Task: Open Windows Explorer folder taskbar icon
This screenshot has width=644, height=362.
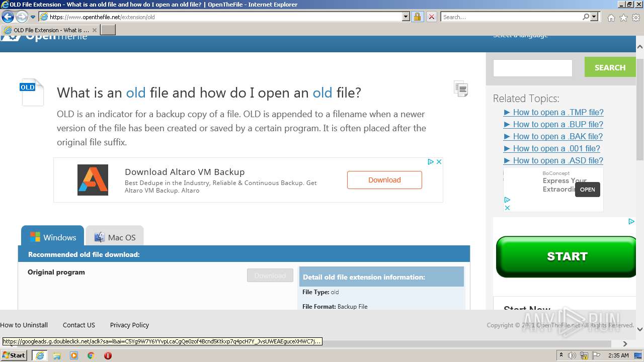Action: [57, 355]
